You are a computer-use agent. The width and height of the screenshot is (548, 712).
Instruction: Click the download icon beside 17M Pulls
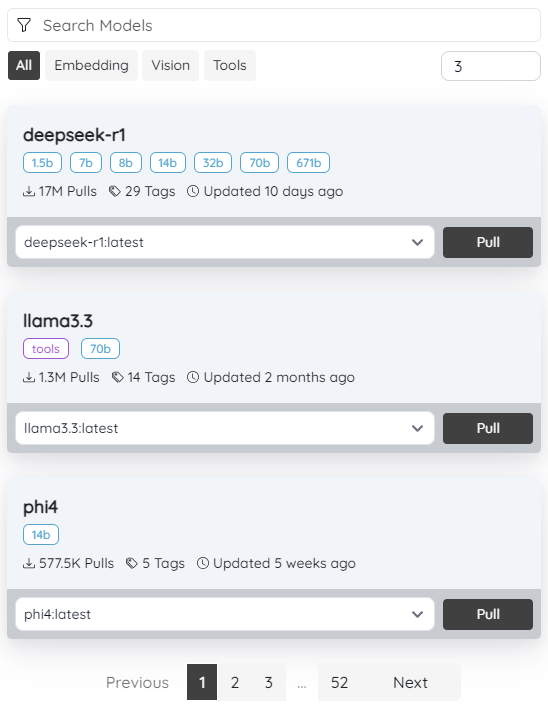pos(29,192)
